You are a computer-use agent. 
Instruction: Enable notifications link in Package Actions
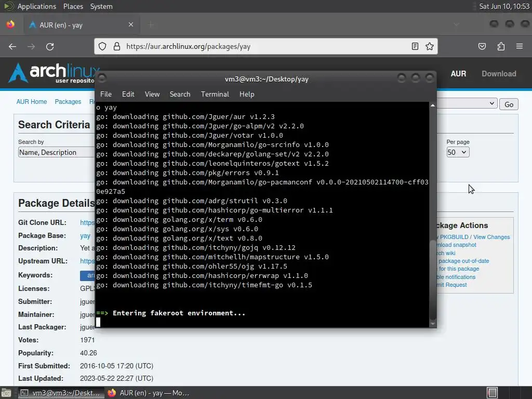456,277
